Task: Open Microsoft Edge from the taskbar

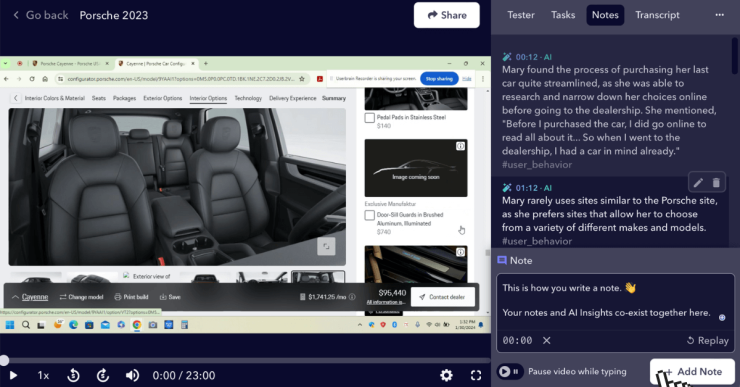Action: (73, 325)
